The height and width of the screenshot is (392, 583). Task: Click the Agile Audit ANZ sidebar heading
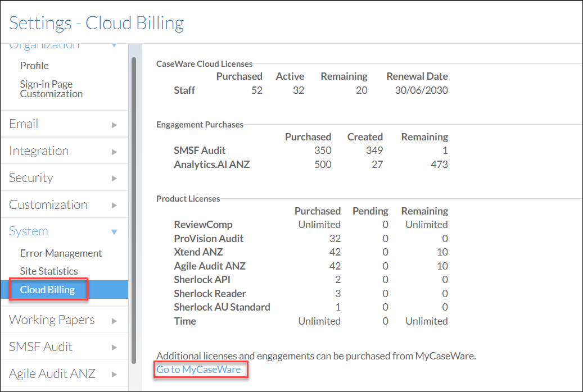[x=52, y=373]
